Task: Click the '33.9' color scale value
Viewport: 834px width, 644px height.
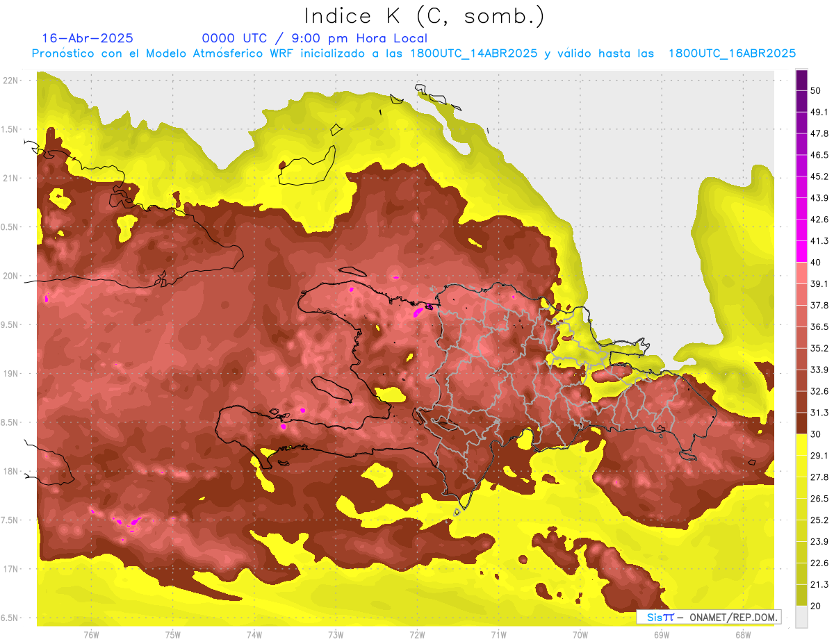Action: 819,370
